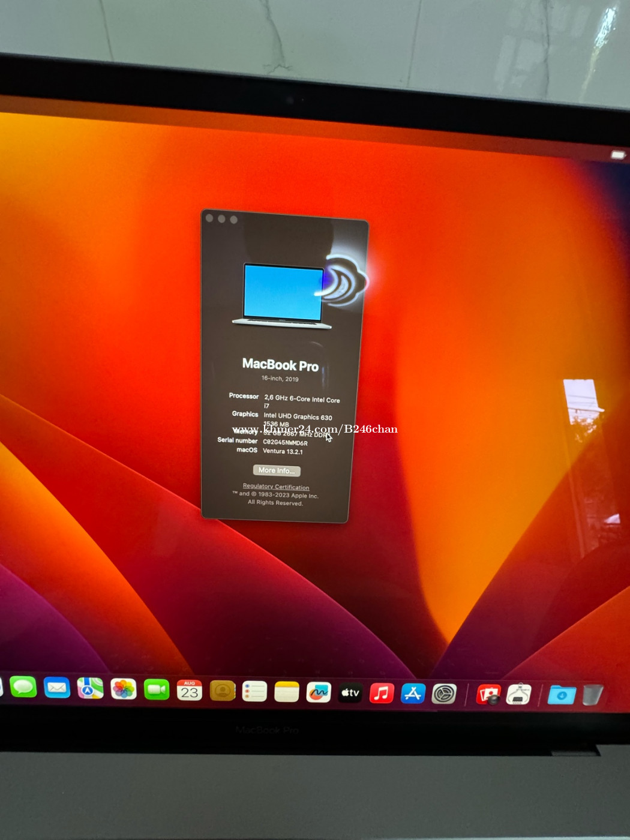
Task: Start FaceTime from the dock
Action: click(157, 690)
